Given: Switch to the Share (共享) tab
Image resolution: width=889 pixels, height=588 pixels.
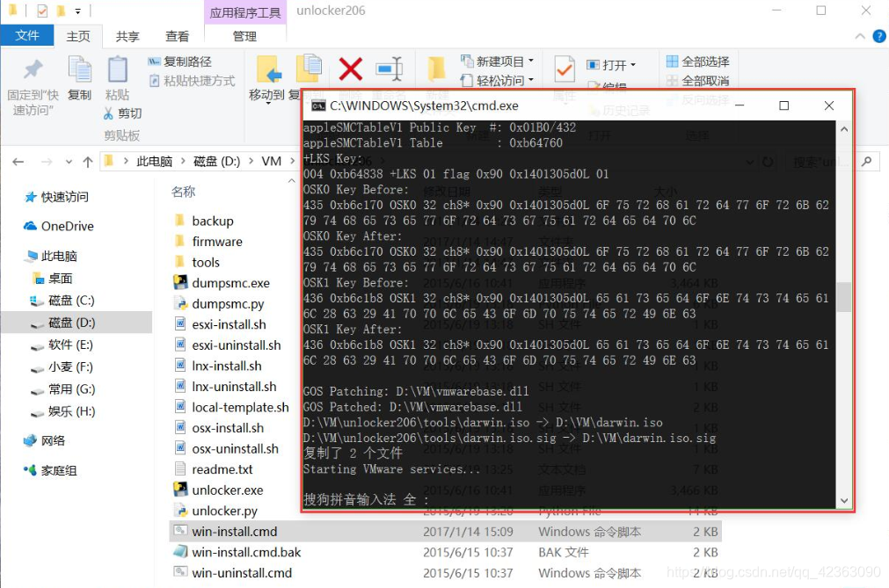Looking at the screenshot, I should coord(128,36).
